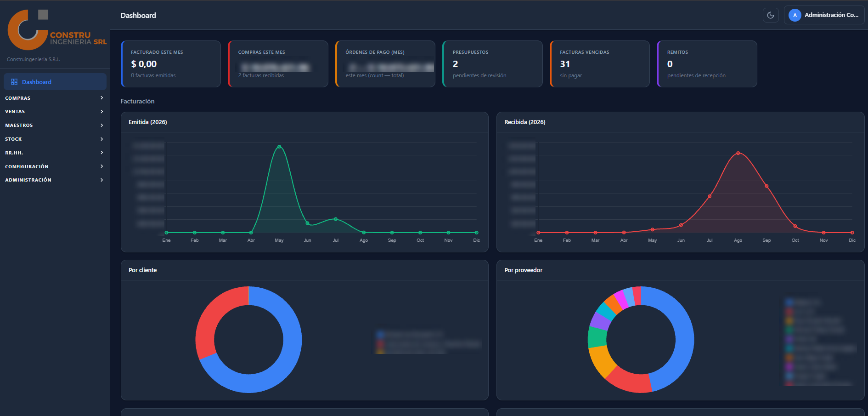The height and width of the screenshot is (416, 868).
Task: Click the green segment of Por proveedor donut
Action: coord(597,337)
